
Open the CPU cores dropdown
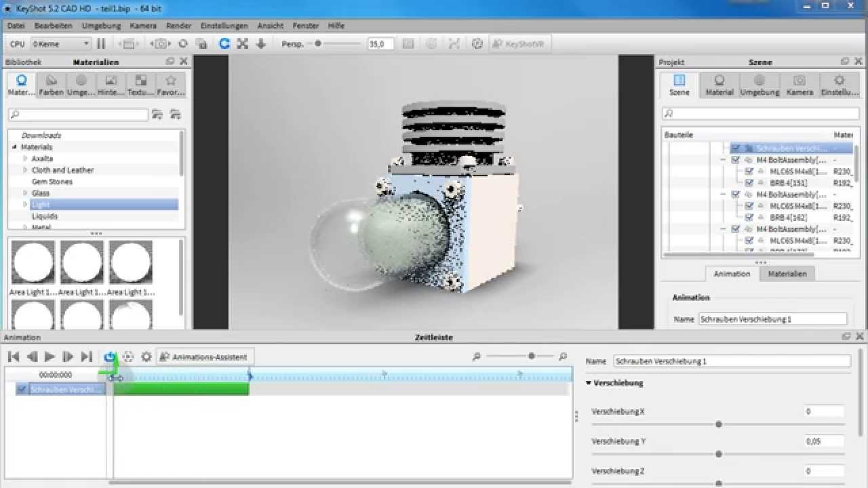pos(60,44)
